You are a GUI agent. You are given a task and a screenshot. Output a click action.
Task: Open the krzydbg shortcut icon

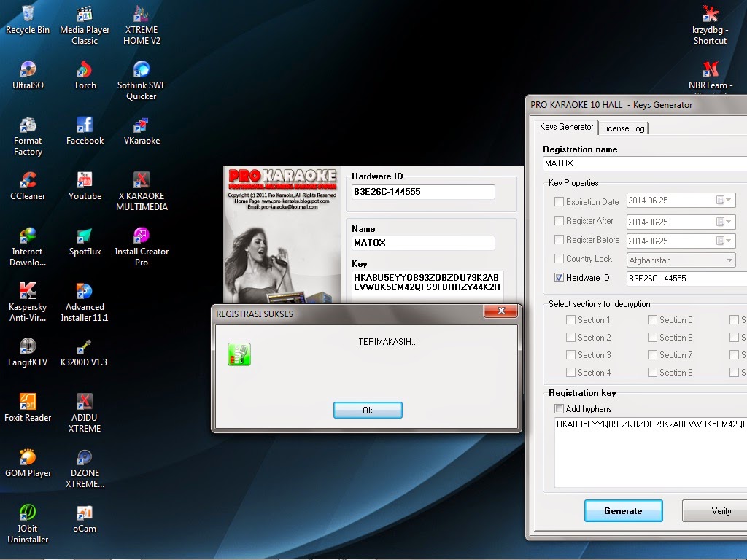tap(710, 26)
